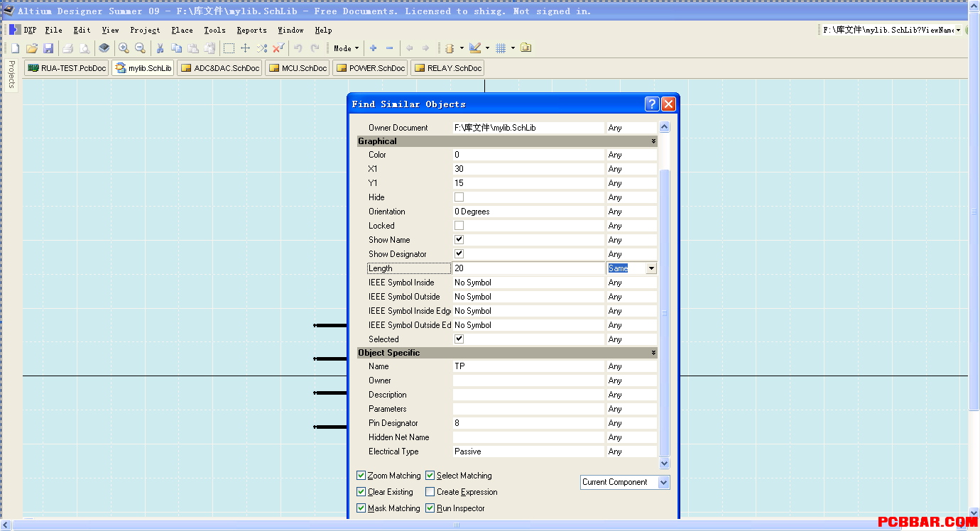Uncheck the Selected checkbox
This screenshot has width=980, height=531.
pyautogui.click(x=459, y=339)
